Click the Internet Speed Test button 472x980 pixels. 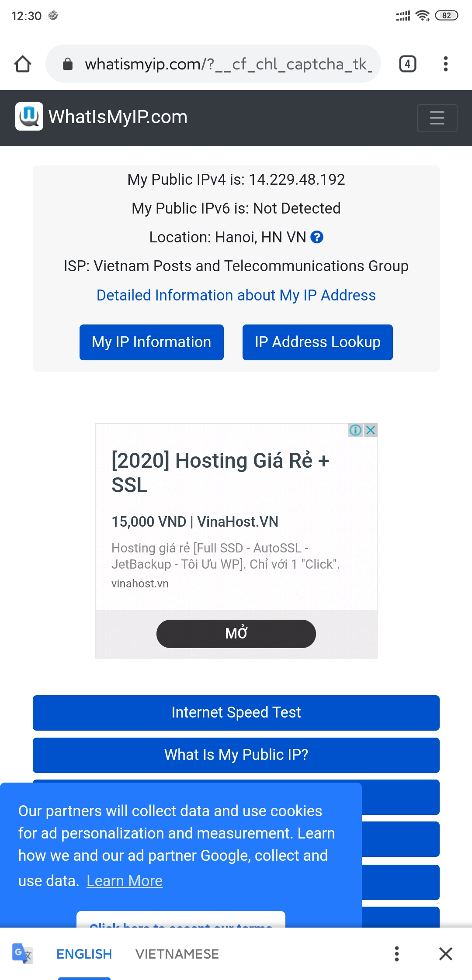point(236,713)
